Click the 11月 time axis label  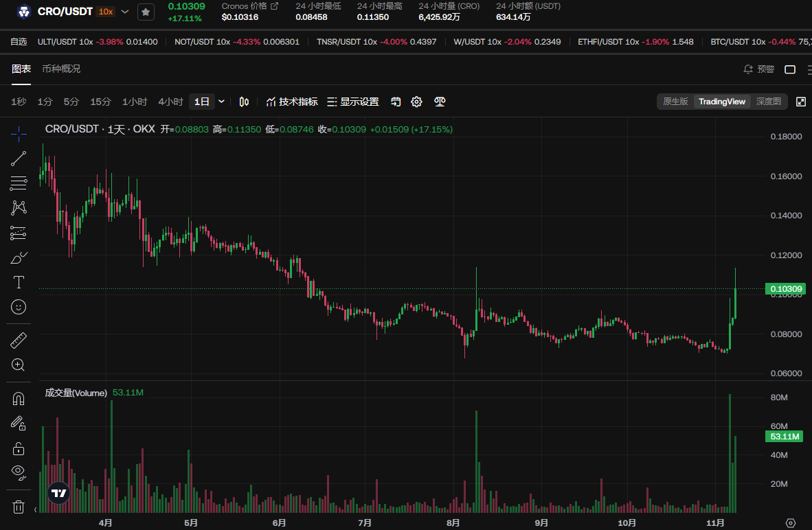715,522
